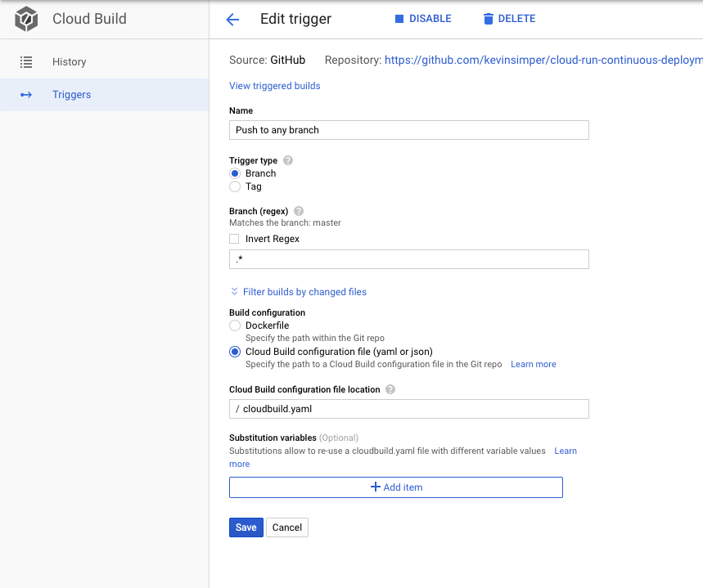The image size is (703, 588).
Task: Cancel editing the trigger
Action: pos(287,527)
